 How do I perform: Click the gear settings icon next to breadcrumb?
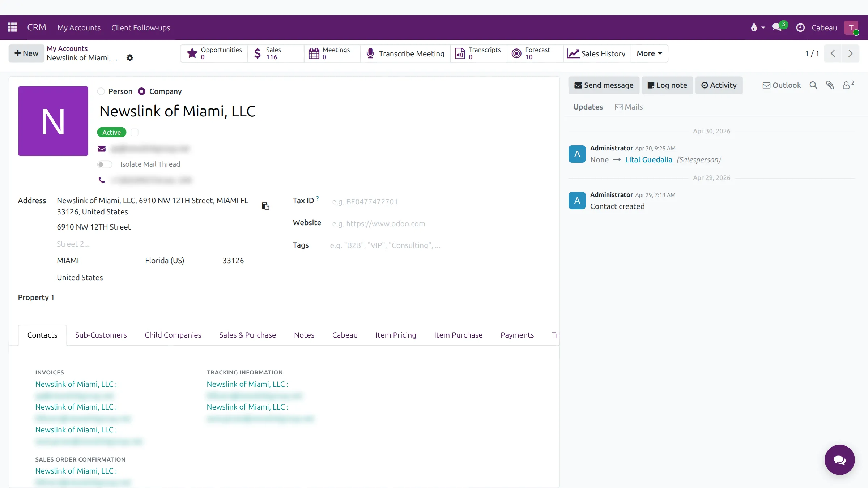click(x=130, y=58)
